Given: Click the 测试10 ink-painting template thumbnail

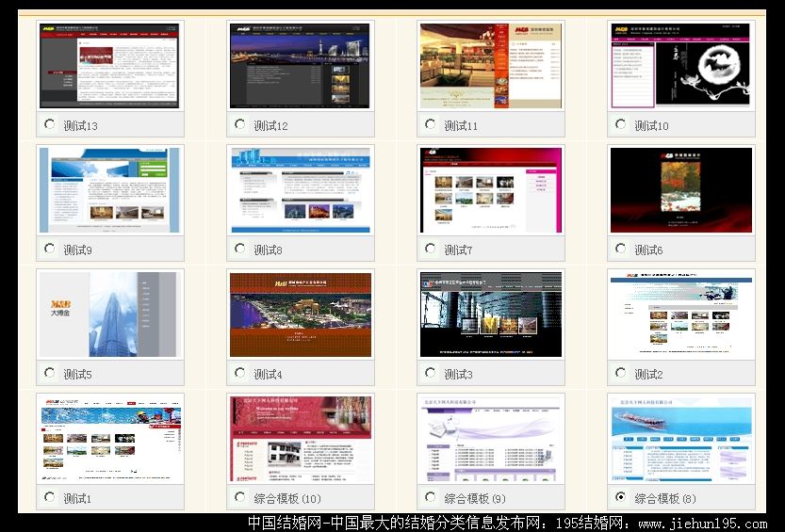Looking at the screenshot, I should (x=680, y=66).
